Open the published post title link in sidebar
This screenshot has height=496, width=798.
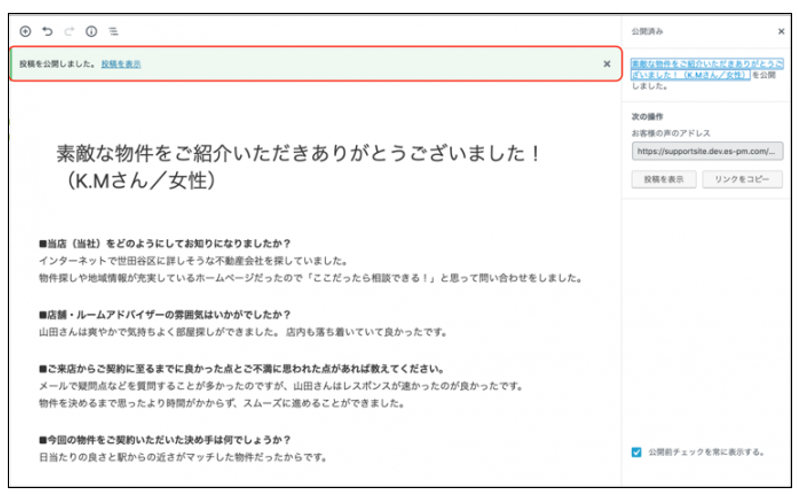[x=707, y=68]
